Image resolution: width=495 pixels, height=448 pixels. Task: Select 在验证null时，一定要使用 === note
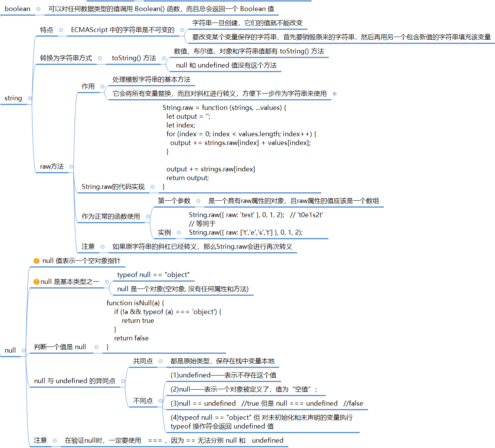pyautogui.click(x=174, y=441)
